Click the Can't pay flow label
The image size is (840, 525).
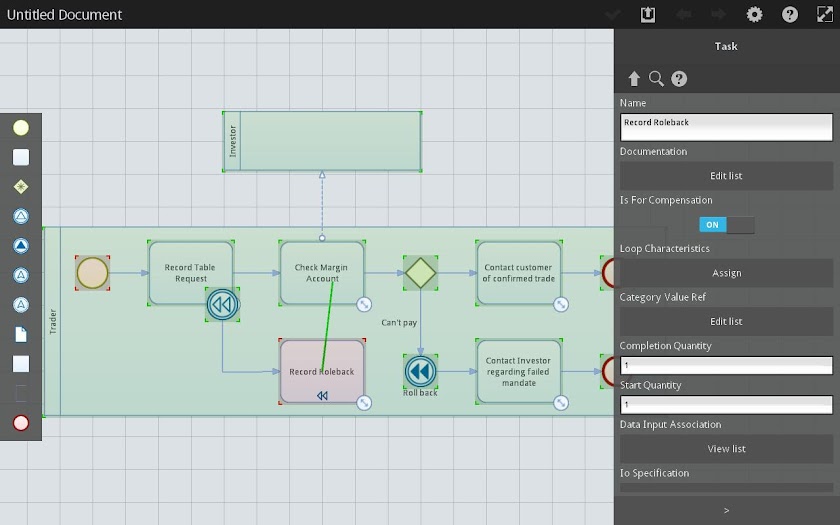point(399,322)
